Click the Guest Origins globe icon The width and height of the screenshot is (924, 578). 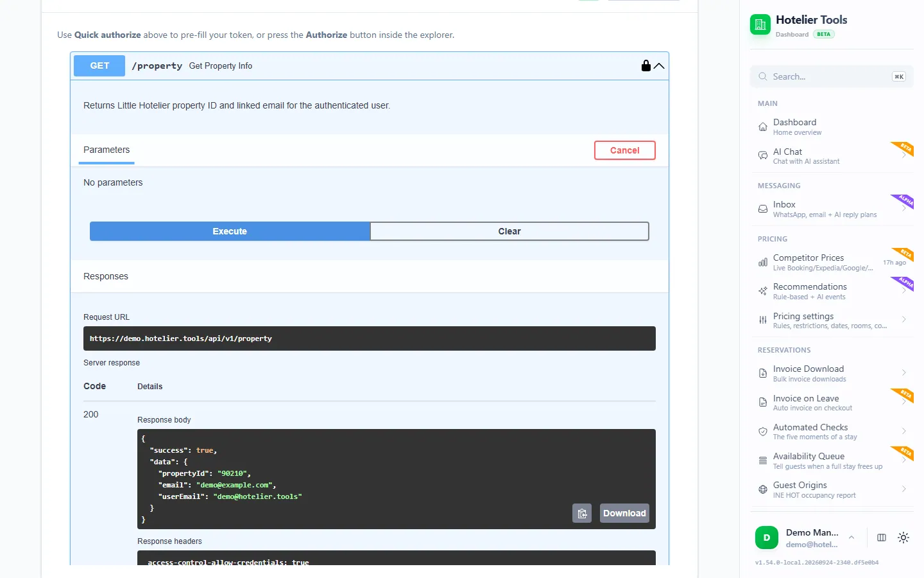pyautogui.click(x=763, y=489)
